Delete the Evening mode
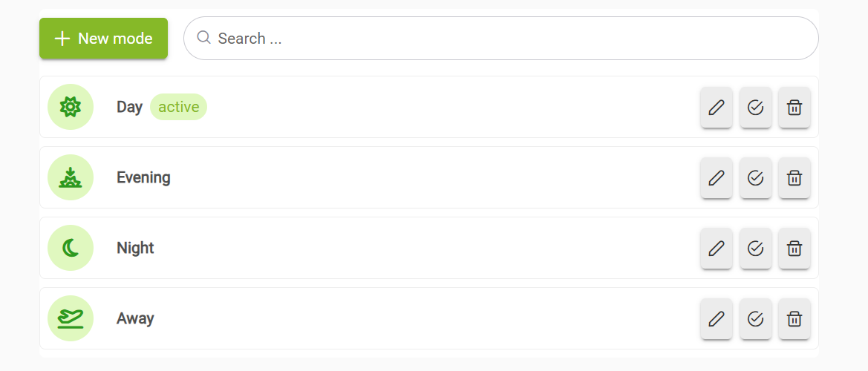The image size is (868, 371). coord(794,178)
